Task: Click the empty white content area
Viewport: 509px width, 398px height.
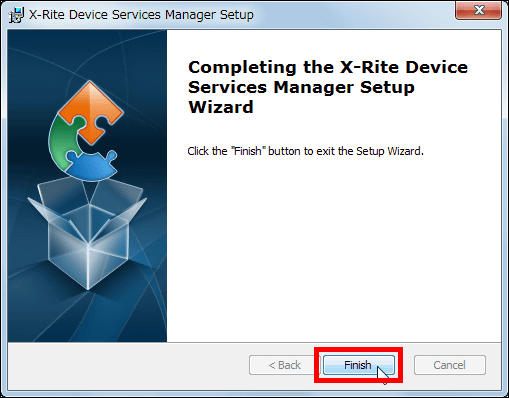Action: pos(333,250)
